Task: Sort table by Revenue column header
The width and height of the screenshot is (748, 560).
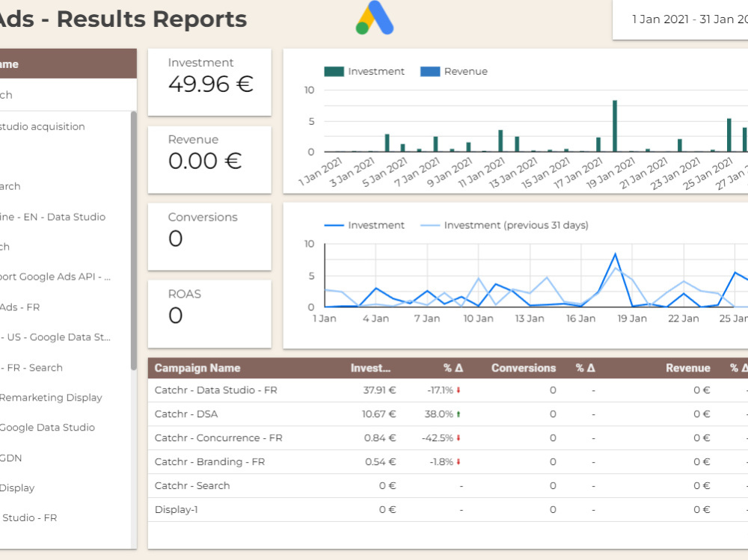Action: pos(688,368)
